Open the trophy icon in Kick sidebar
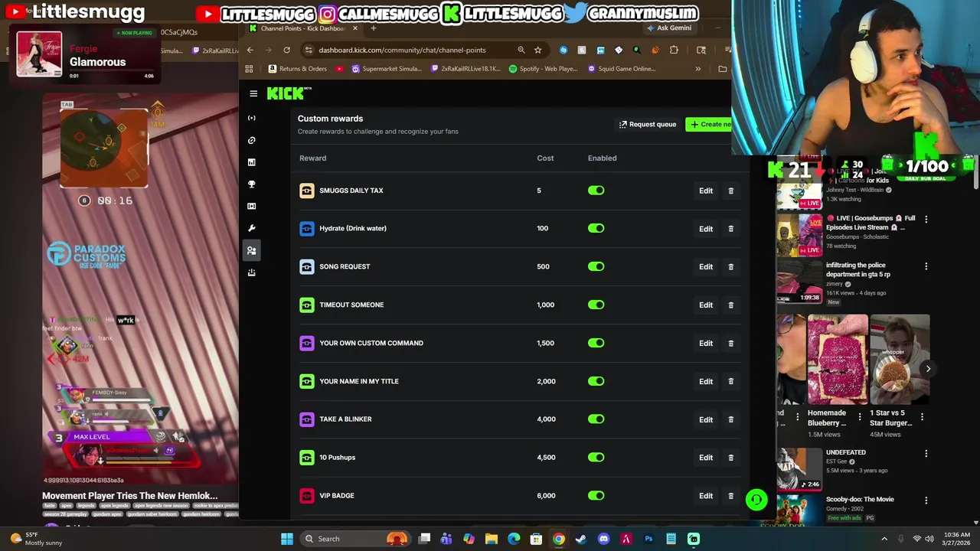The image size is (980, 551). click(252, 184)
